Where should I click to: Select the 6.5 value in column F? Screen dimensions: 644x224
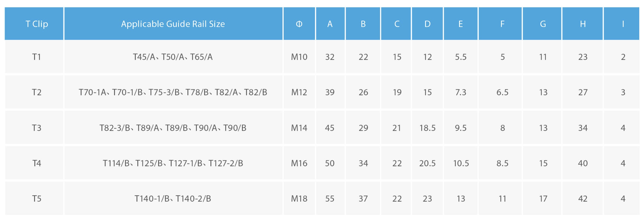(502, 92)
